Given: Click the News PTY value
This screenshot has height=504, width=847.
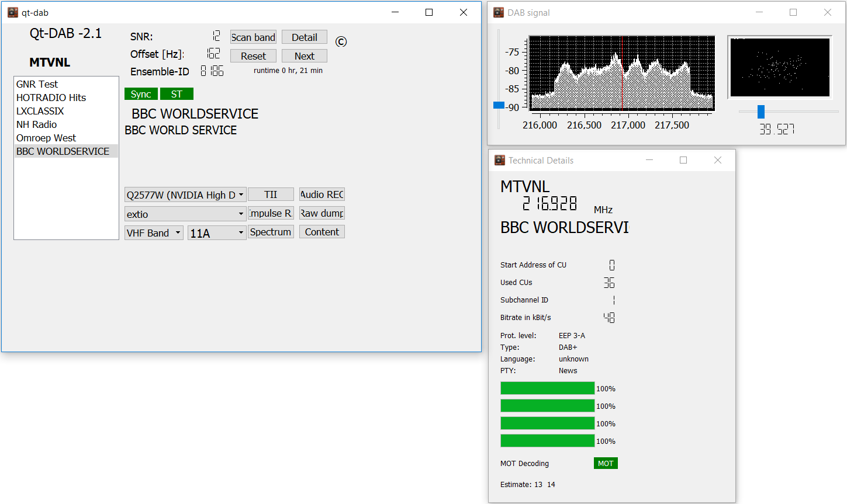Looking at the screenshot, I should click(x=568, y=371).
